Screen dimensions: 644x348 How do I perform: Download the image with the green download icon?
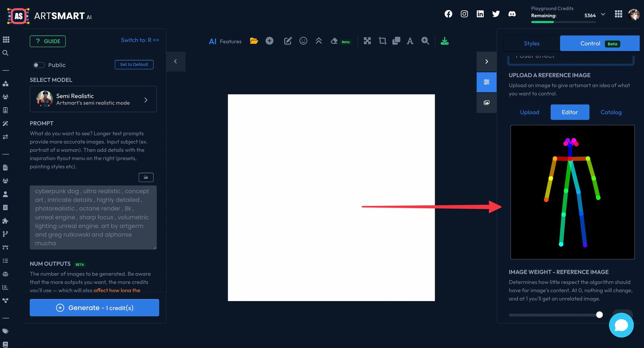coord(445,41)
